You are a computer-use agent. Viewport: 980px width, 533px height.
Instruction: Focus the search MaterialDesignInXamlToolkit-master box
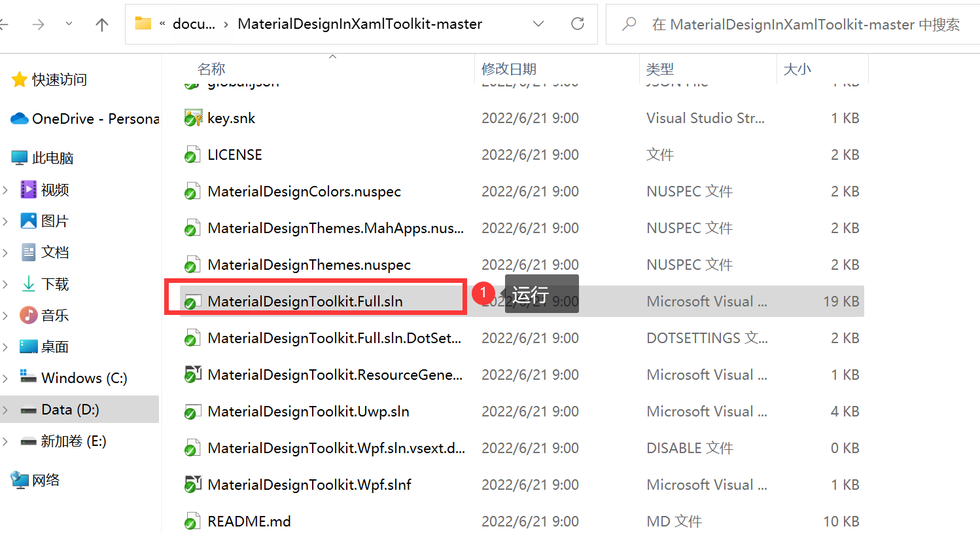[x=793, y=24]
